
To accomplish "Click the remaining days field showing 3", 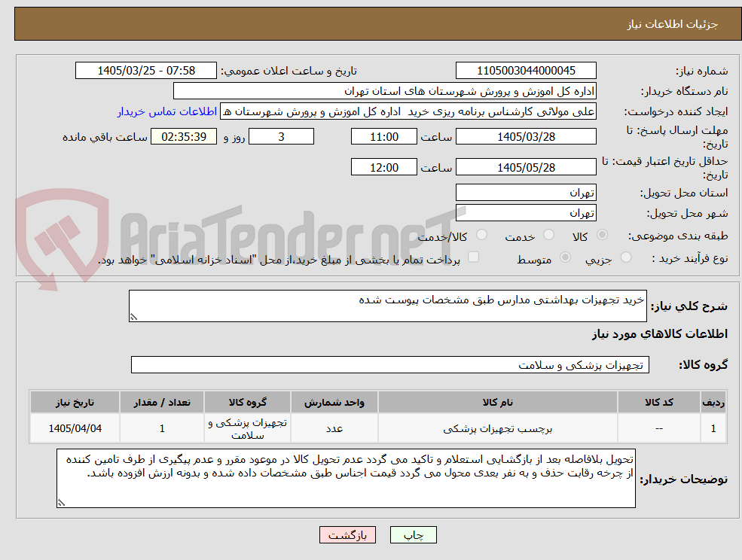I will 281,137.
